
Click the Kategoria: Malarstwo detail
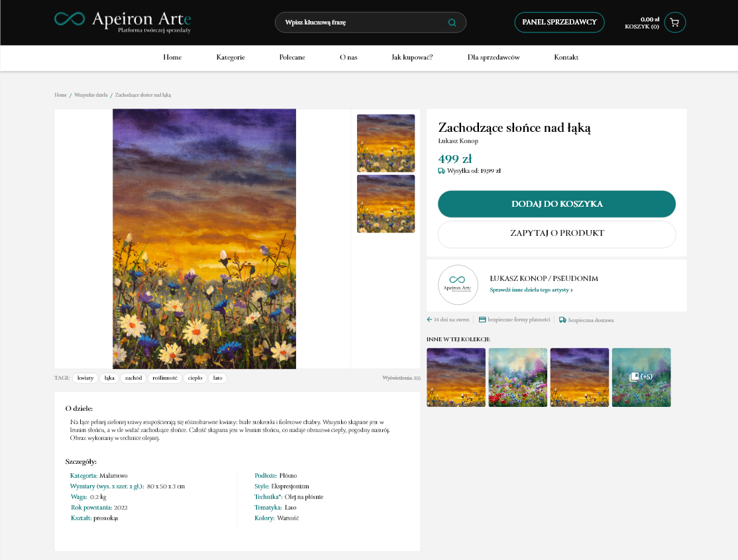[x=99, y=476]
